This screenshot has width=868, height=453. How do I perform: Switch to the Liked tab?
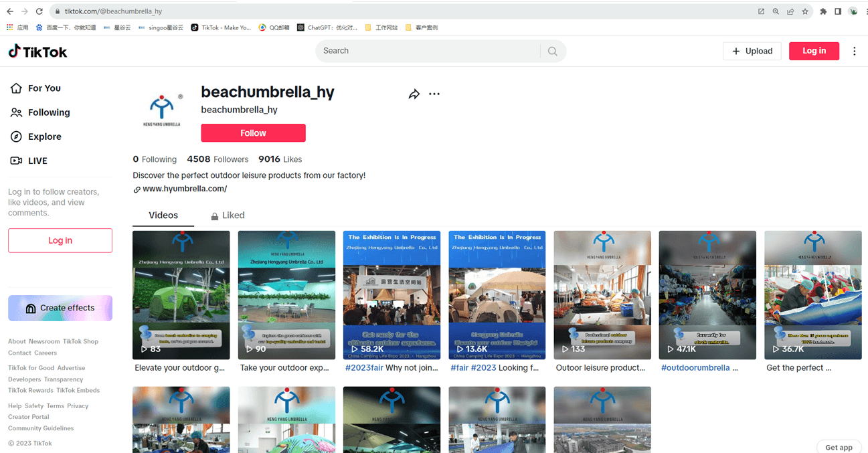tap(228, 215)
